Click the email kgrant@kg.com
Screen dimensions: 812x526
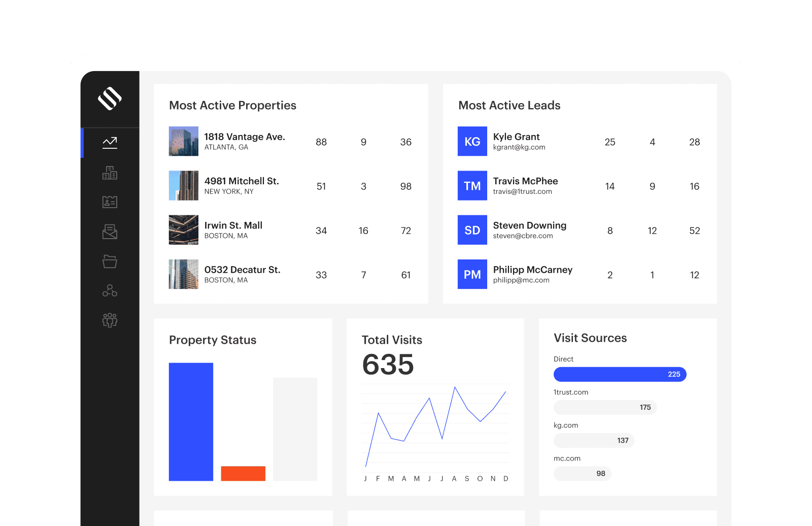click(x=519, y=147)
